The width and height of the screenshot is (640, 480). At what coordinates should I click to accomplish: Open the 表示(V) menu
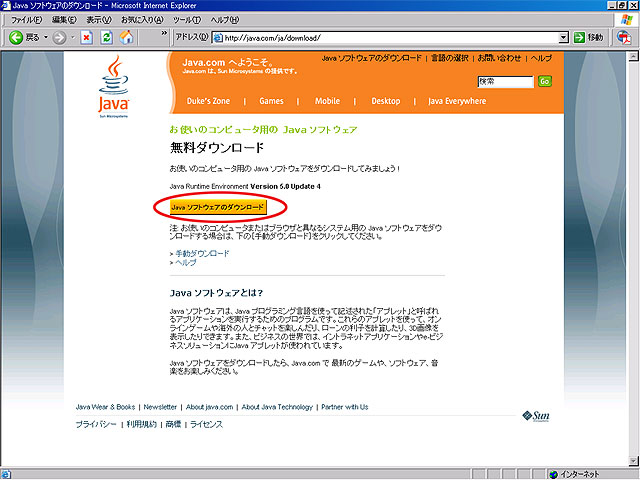(x=99, y=20)
